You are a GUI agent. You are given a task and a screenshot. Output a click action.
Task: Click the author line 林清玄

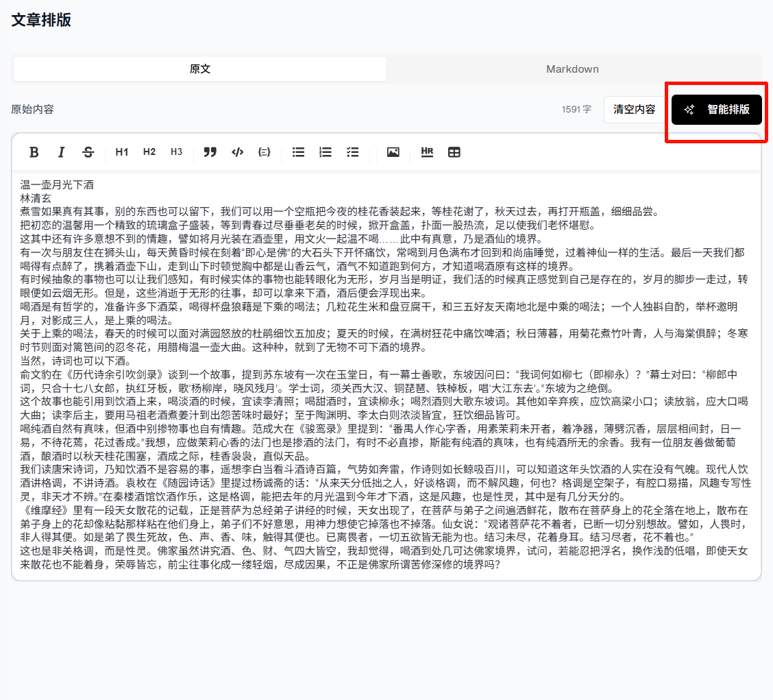point(36,198)
